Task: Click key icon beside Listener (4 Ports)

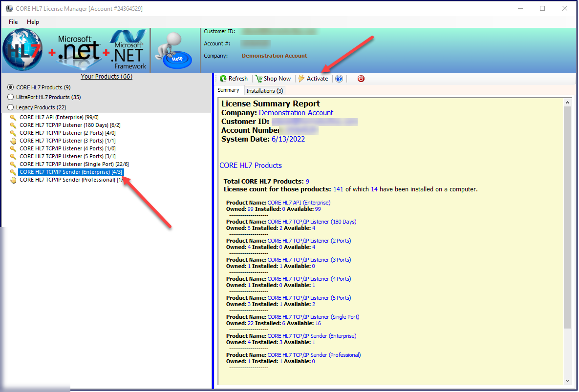Action: tap(13, 148)
